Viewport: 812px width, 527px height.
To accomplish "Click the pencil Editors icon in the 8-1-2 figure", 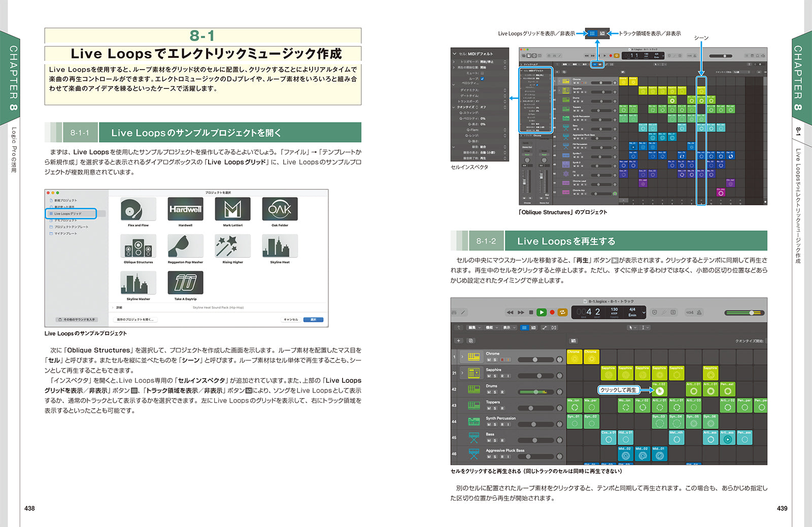I will pyautogui.click(x=463, y=312).
